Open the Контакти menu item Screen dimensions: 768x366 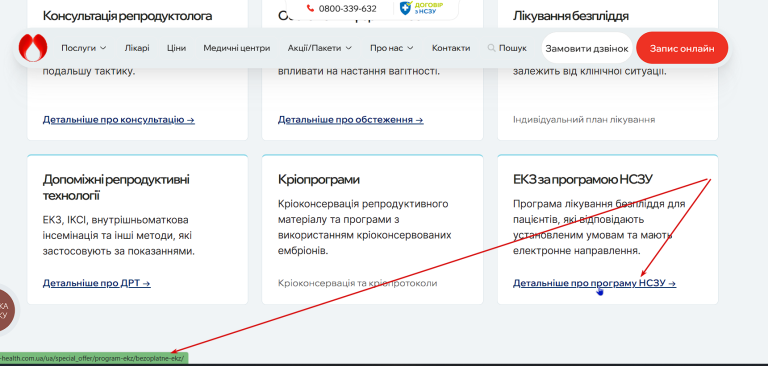451,48
